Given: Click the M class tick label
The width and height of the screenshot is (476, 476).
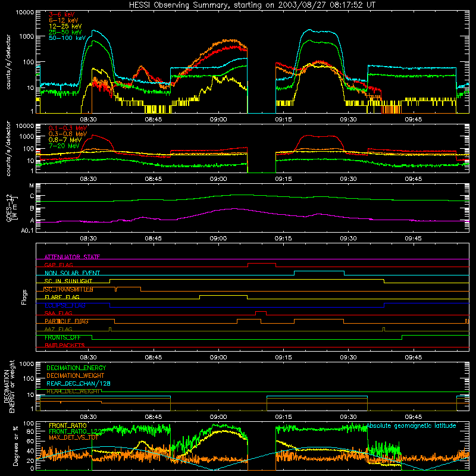Looking at the screenshot, I should [x=32, y=186].
